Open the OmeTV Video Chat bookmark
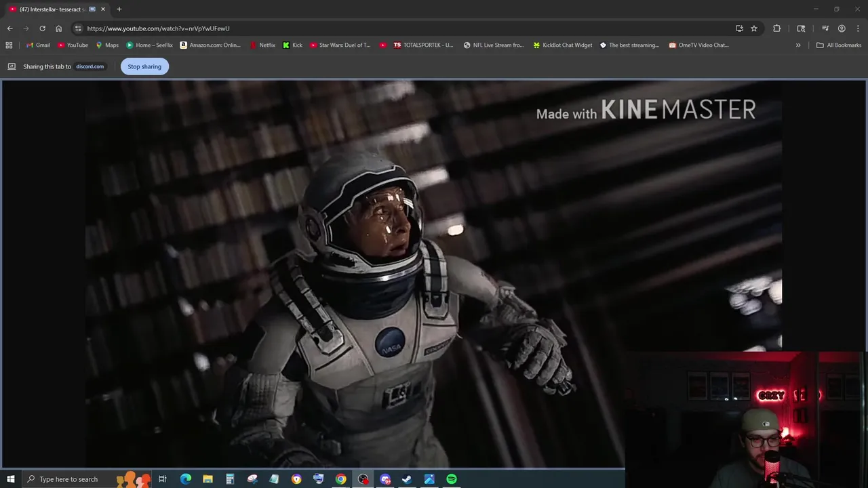This screenshot has height=488, width=868. pos(698,45)
